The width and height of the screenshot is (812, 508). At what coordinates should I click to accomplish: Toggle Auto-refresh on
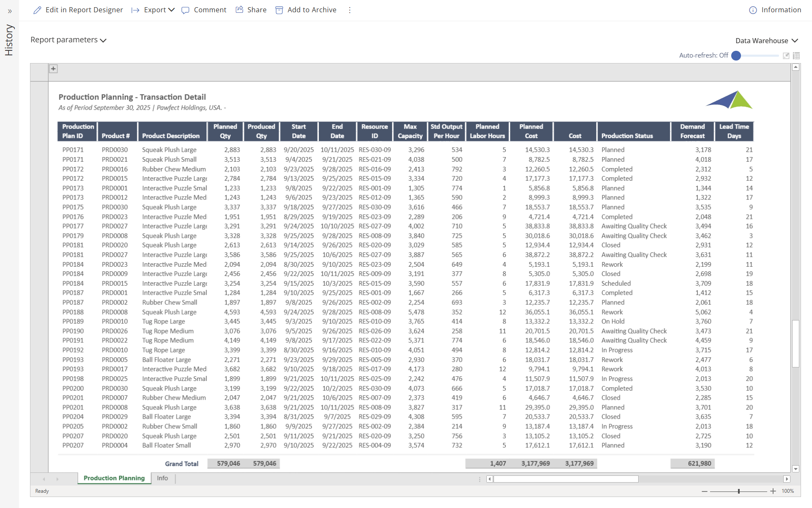(x=736, y=55)
